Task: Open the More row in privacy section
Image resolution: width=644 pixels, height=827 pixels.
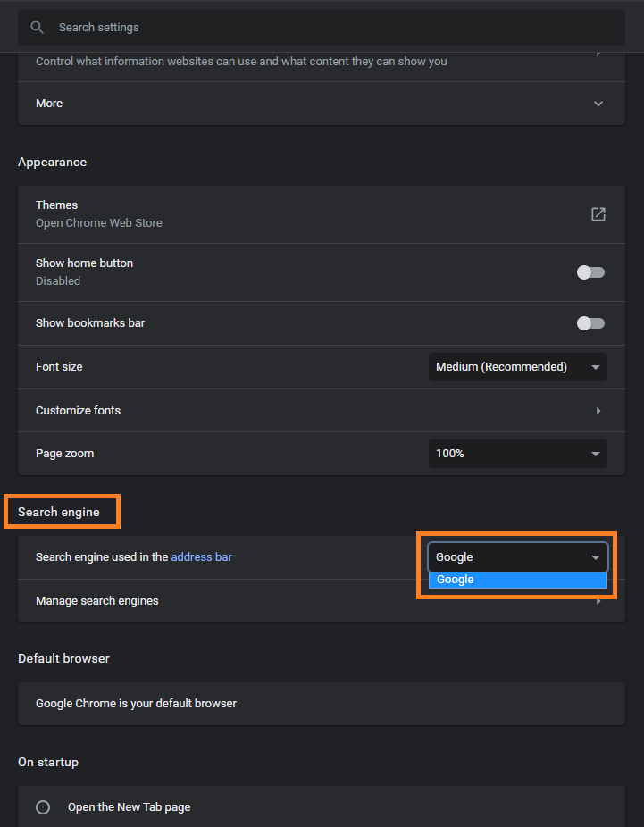Action: coord(322,104)
